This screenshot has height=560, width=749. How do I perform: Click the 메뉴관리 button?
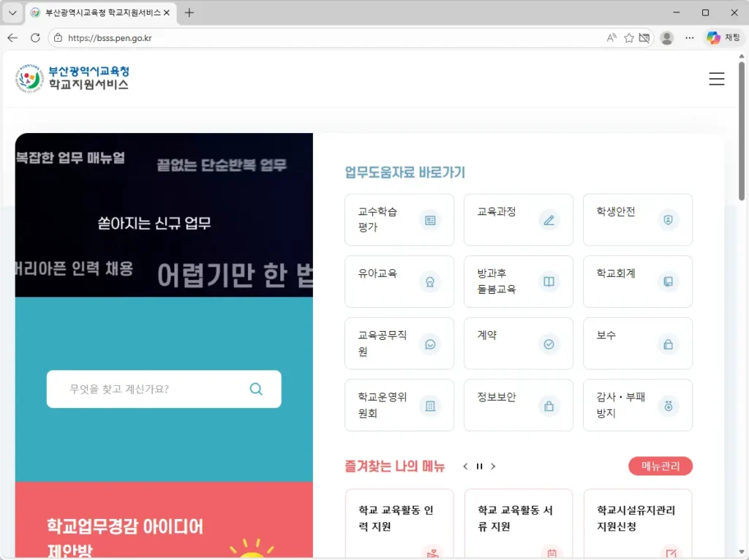(660, 466)
